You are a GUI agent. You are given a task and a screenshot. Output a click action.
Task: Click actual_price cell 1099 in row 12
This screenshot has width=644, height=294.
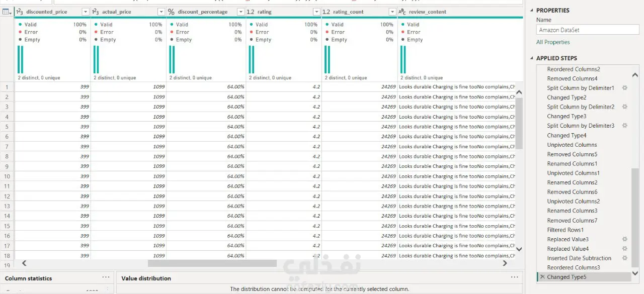(x=128, y=196)
